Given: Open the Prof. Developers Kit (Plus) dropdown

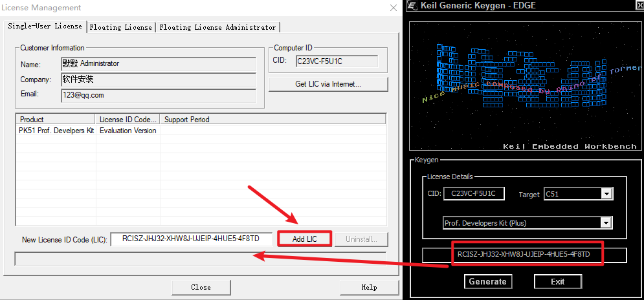Looking at the screenshot, I should 527,223.
